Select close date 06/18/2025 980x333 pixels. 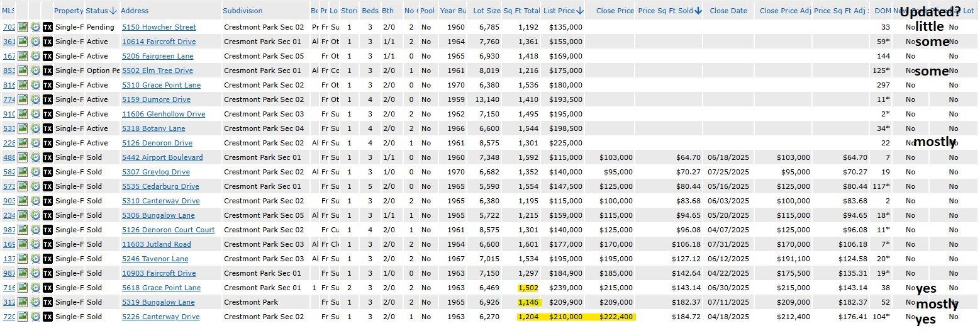[728, 157]
